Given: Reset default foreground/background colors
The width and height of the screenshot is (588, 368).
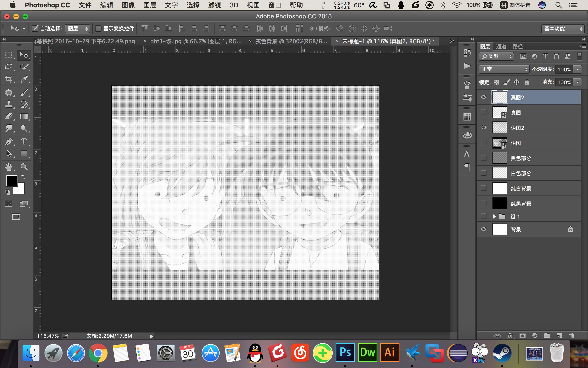Looking at the screenshot, I should tap(8, 192).
